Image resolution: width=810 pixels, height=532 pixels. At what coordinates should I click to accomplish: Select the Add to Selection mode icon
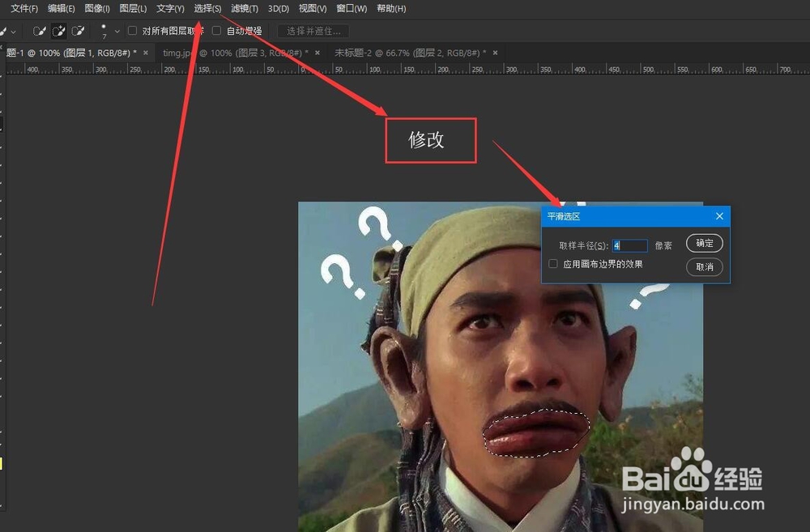pyautogui.click(x=58, y=31)
